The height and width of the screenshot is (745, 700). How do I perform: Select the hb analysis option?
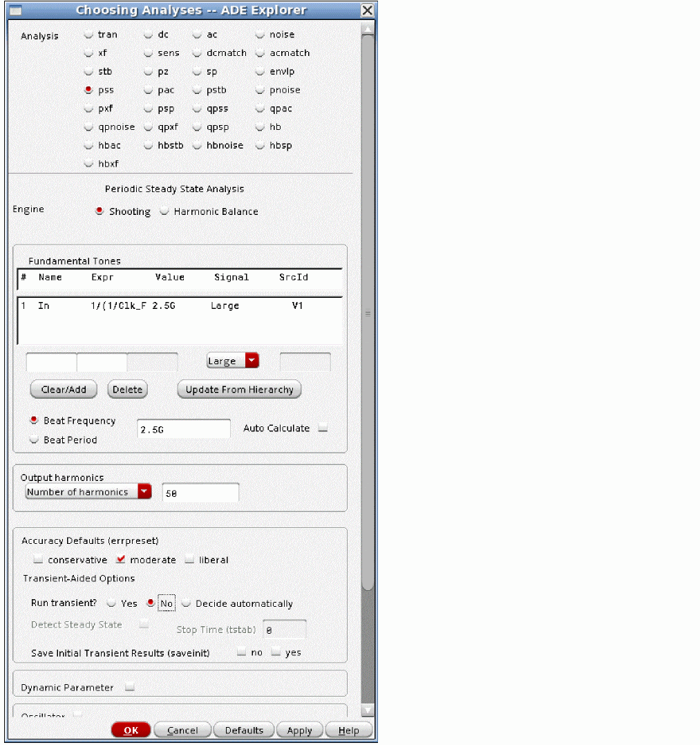(x=259, y=127)
